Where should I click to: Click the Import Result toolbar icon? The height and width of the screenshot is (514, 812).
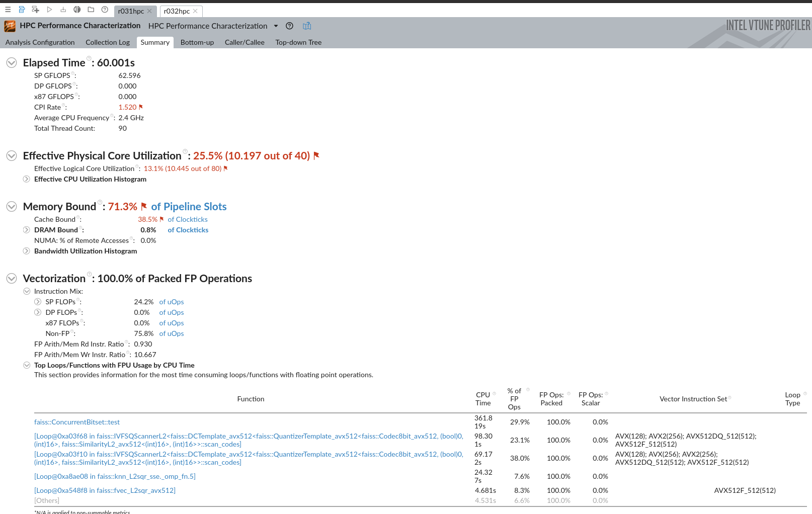(x=63, y=10)
